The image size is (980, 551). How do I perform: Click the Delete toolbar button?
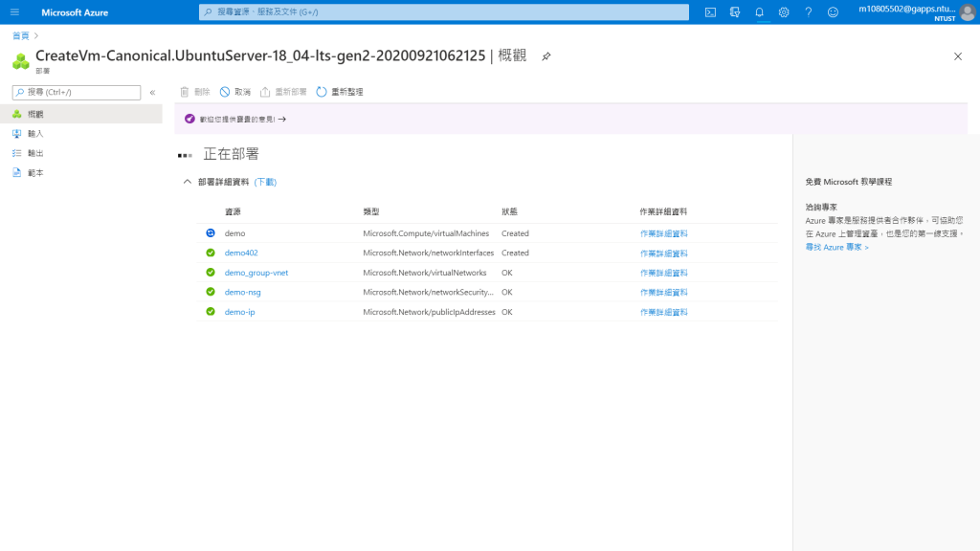pos(195,92)
